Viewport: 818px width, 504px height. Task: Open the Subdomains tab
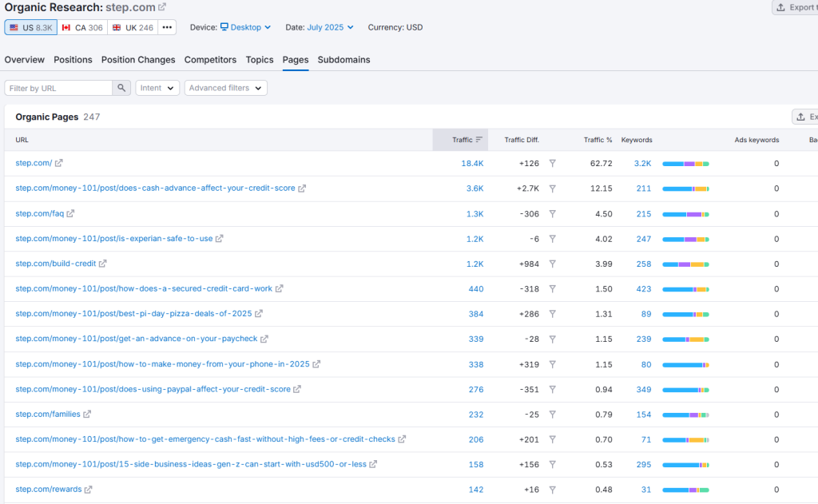pyautogui.click(x=343, y=60)
